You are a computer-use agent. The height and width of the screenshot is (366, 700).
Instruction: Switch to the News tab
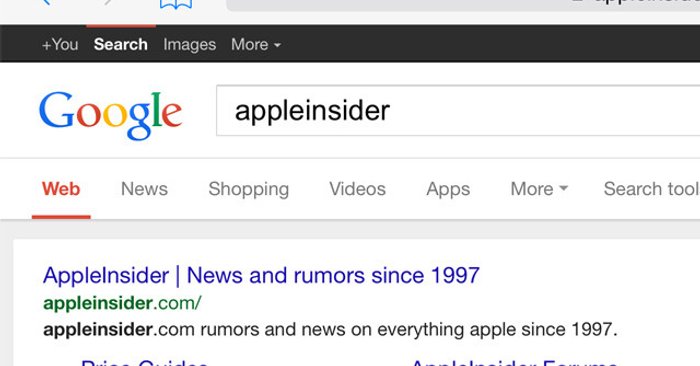[144, 189]
